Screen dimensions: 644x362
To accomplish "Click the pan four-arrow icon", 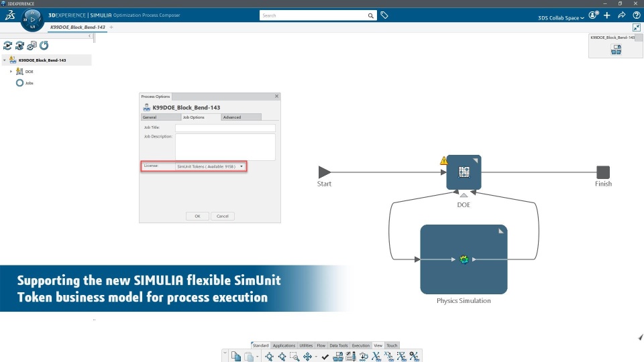I will point(307,356).
